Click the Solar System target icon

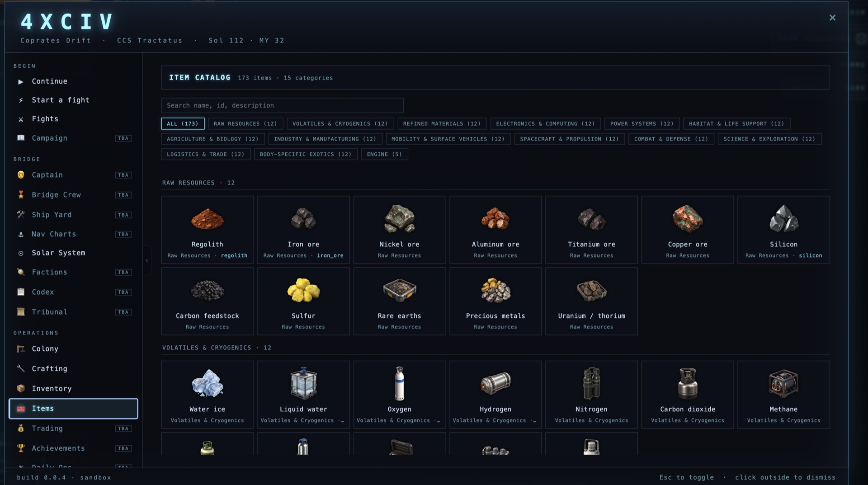20,254
